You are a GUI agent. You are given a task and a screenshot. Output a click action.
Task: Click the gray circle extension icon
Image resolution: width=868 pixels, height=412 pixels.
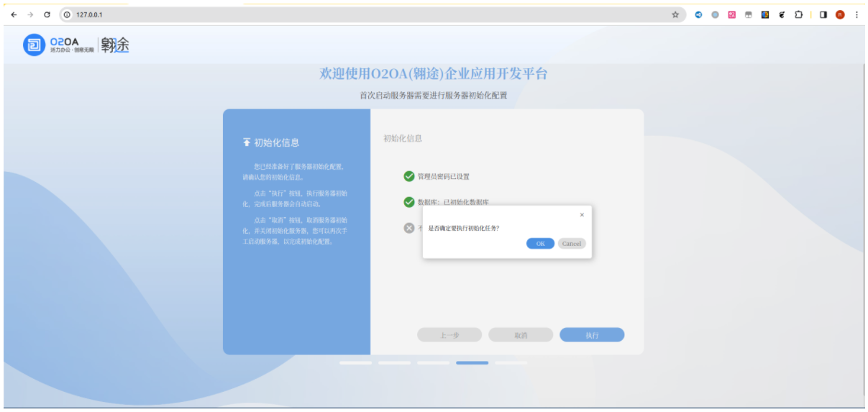pos(715,14)
